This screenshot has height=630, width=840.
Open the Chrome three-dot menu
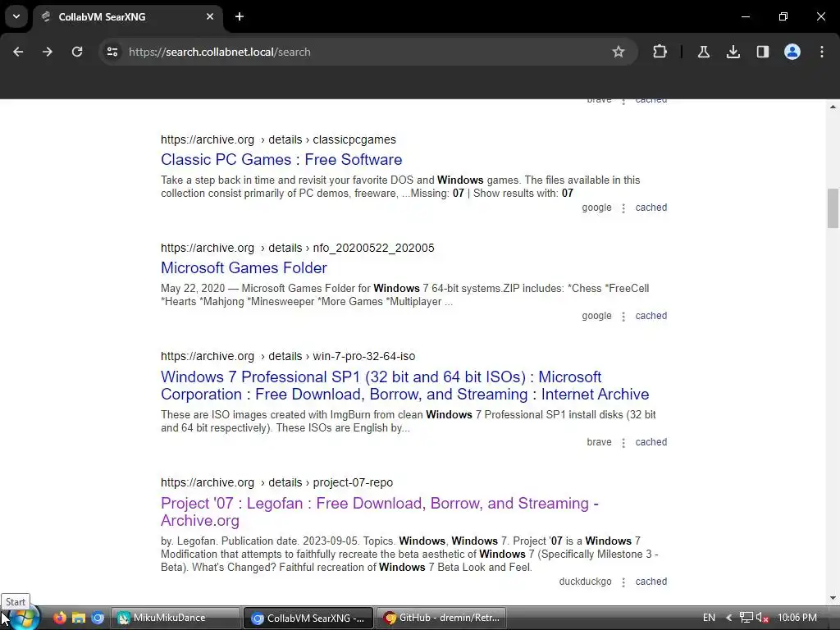pos(822,52)
